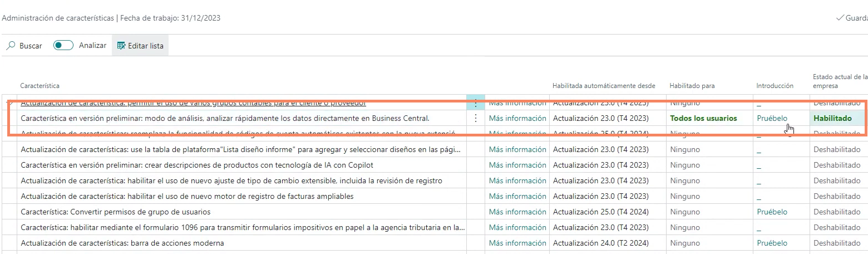The image size is (868, 254).
Task: Click the Guardado checkmark indicator
Action: (840, 18)
